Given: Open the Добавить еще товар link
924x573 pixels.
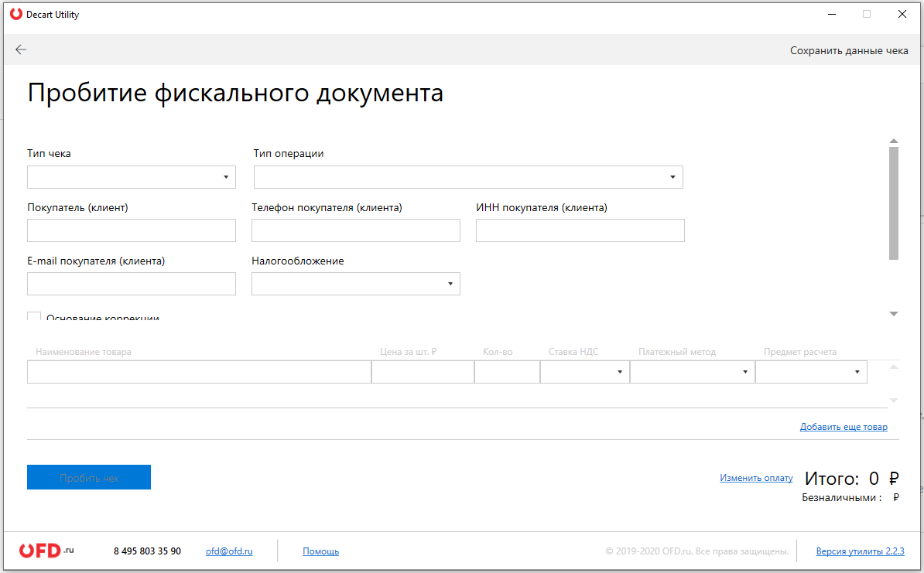Looking at the screenshot, I should (844, 427).
